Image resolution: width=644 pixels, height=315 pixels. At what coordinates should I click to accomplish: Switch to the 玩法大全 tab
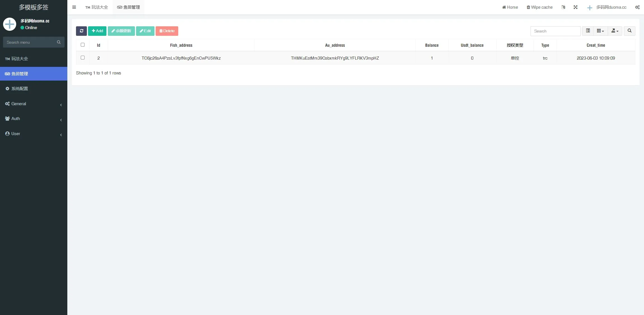[x=97, y=7]
